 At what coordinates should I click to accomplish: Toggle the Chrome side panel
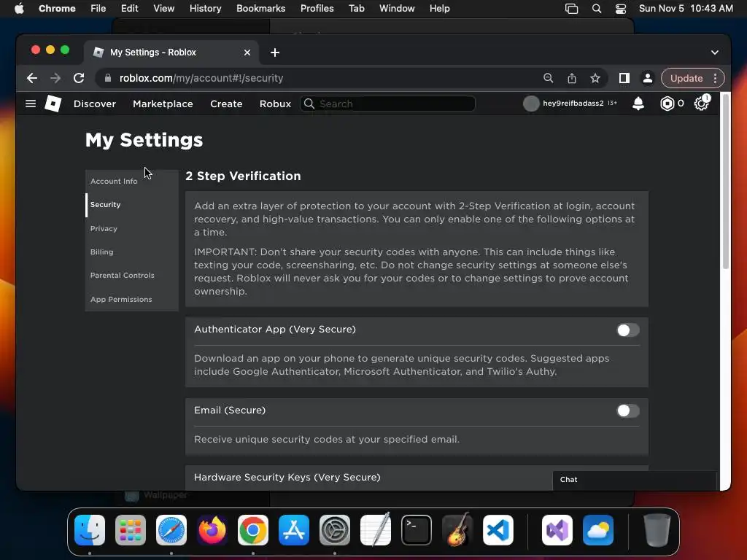pyautogui.click(x=624, y=78)
